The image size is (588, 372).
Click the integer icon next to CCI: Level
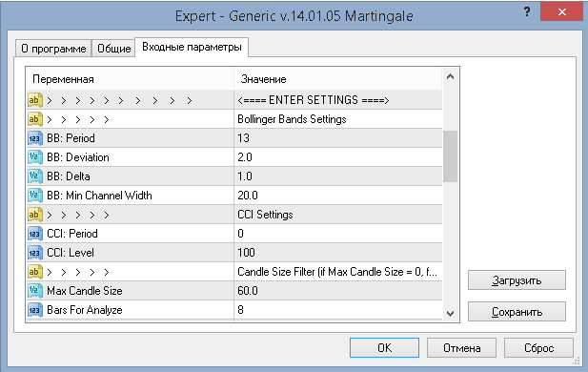coord(35,253)
